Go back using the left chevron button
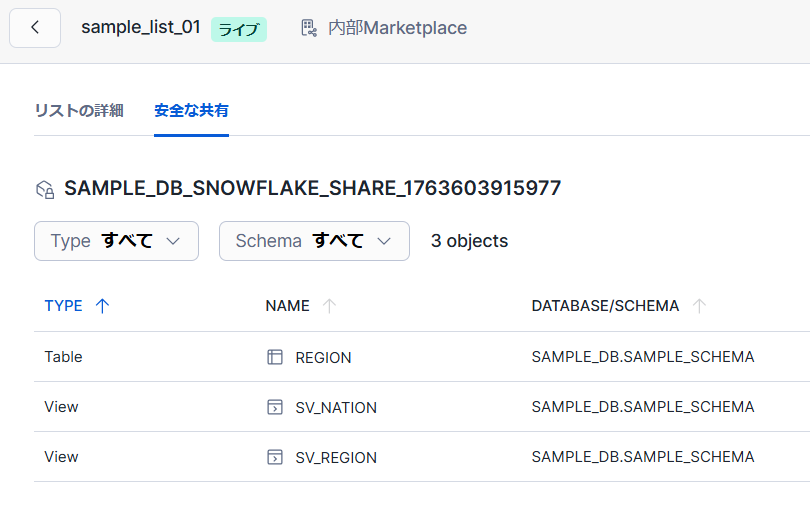 [35, 28]
